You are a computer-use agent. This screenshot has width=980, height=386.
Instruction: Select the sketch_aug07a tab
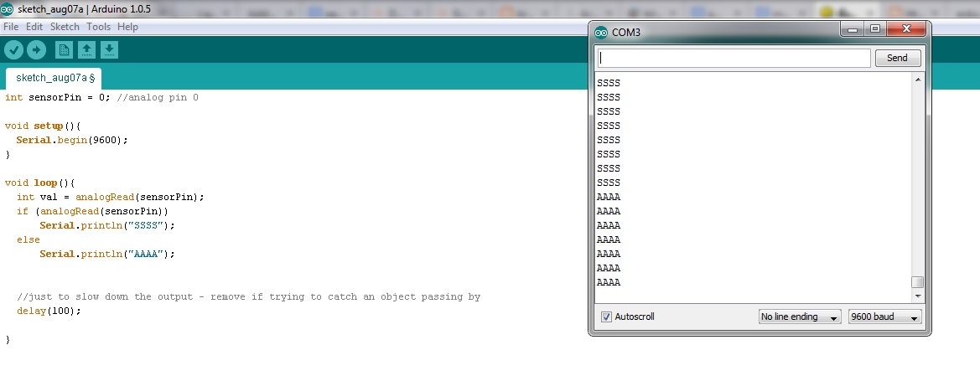[x=54, y=78]
